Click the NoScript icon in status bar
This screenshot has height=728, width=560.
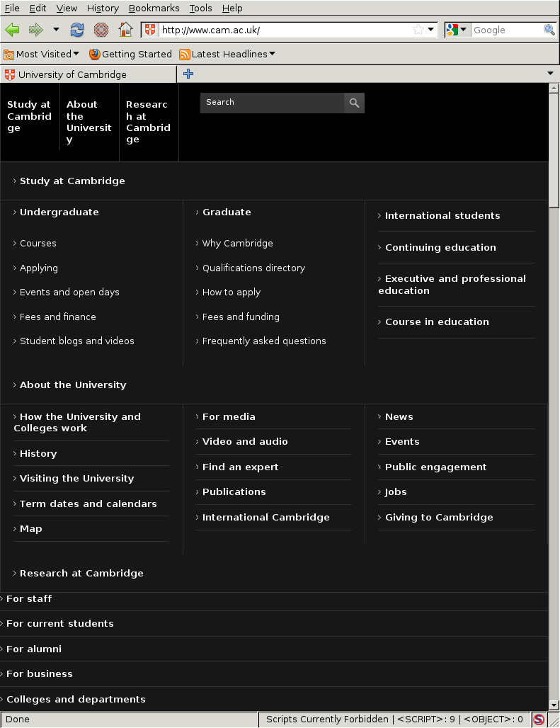(x=539, y=720)
